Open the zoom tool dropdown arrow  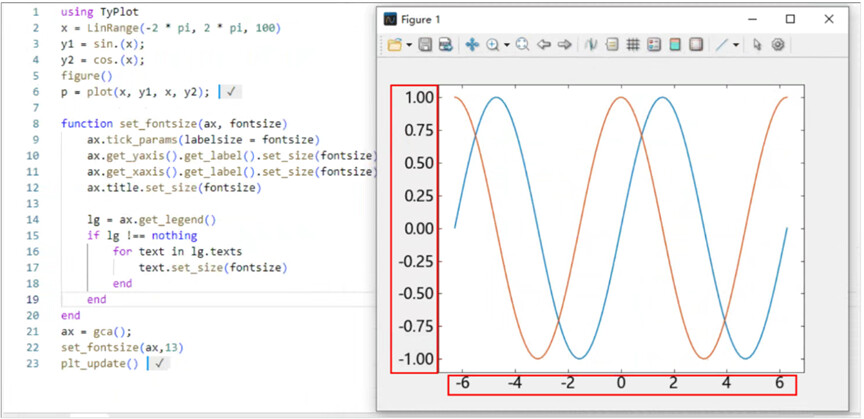[506, 45]
